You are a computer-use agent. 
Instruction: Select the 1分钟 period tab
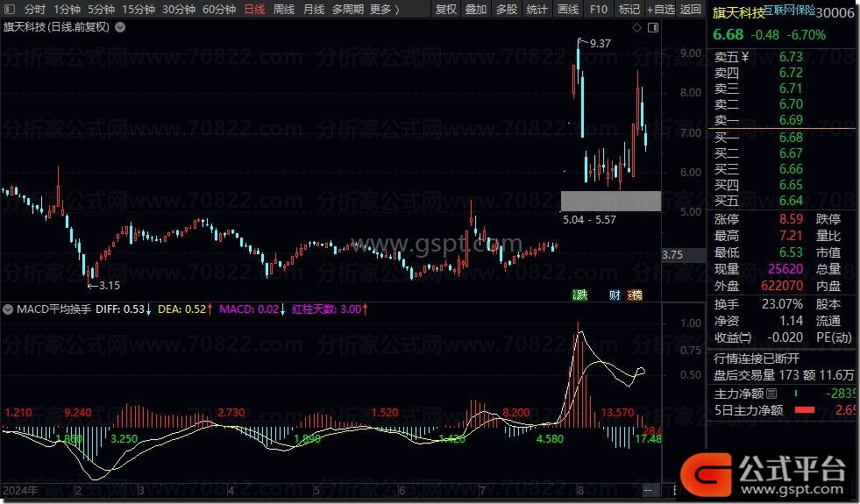(67, 10)
